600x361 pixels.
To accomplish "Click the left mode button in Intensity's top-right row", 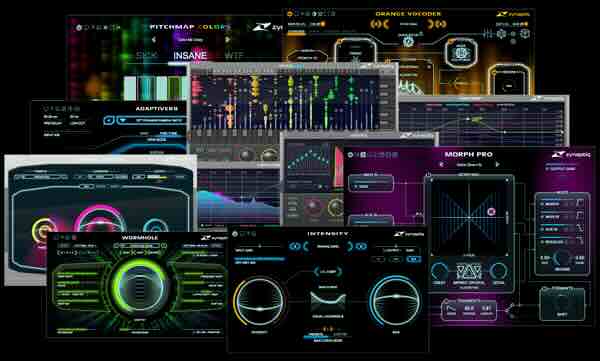I will pos(379,259).
